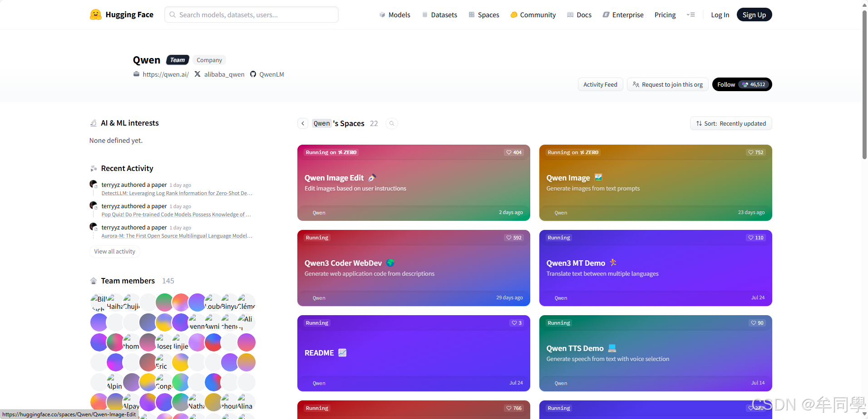Viewport: 868px width, 419px height.
Task: Open the QwenLM GitHub profile
Action: point(271,74)
